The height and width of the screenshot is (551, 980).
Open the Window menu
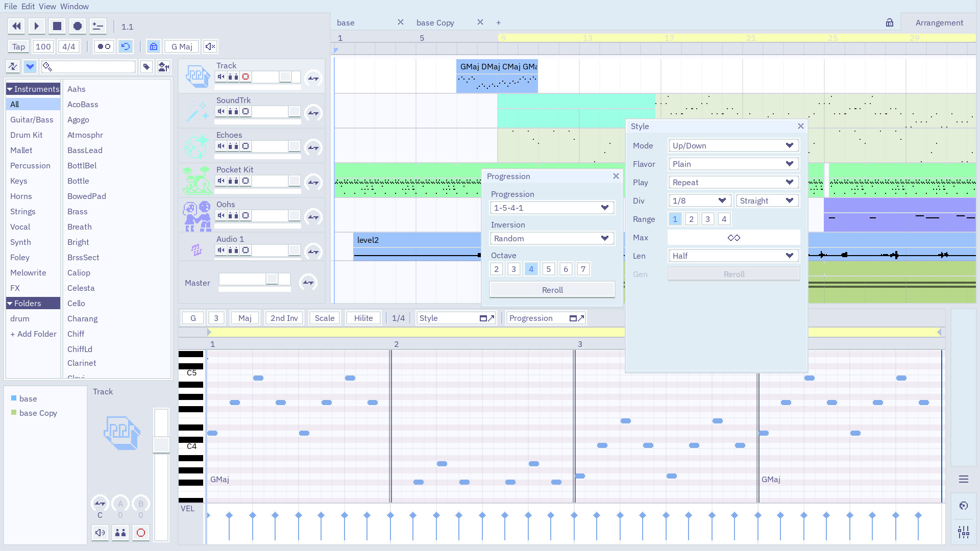(x=75, y=6)
